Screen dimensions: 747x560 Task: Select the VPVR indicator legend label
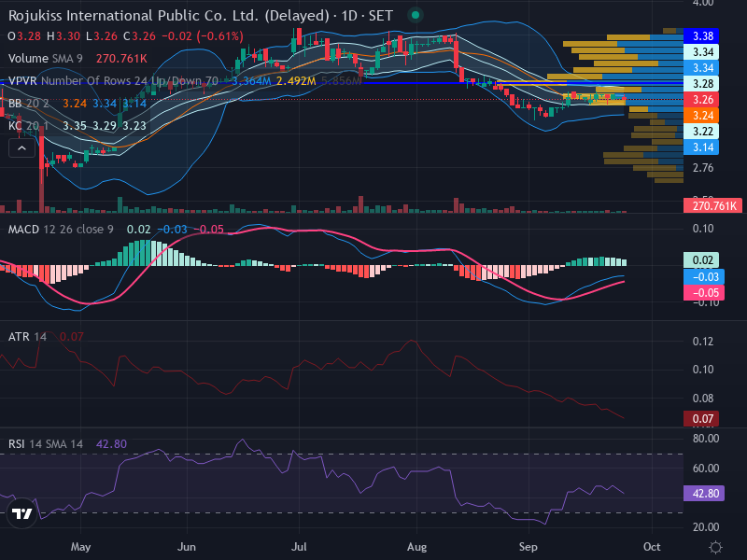(x=113, y=81)
